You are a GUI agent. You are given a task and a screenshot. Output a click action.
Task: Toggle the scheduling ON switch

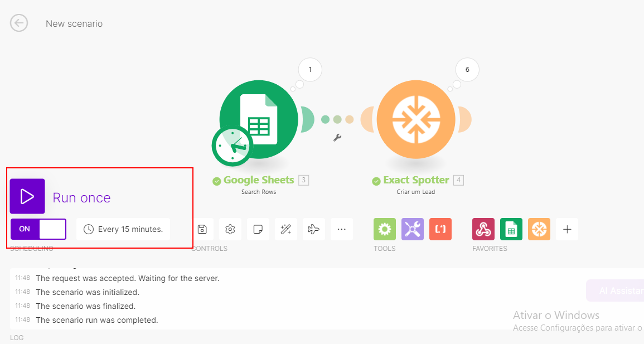coord(38,229)
